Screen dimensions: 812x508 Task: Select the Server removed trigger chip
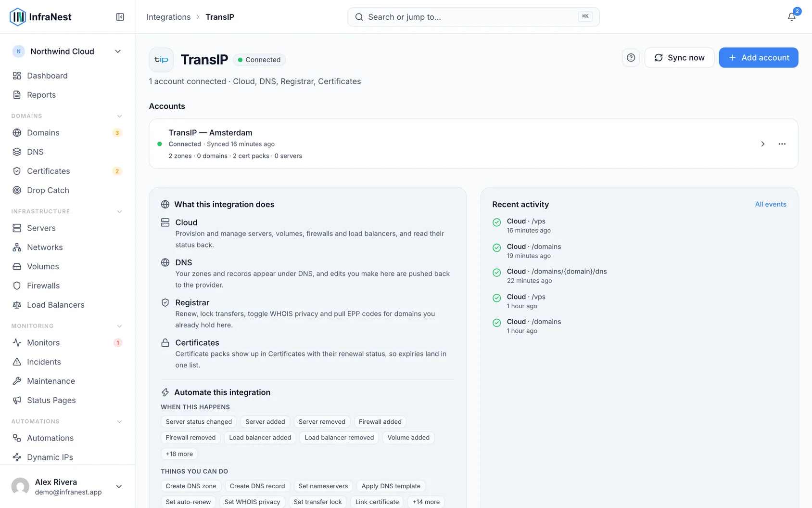(322, 422)
